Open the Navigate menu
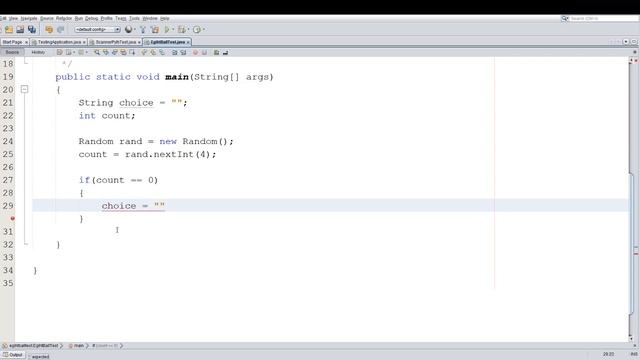The height and width of the screenshot is (360, 640). [x=29, y=18]
